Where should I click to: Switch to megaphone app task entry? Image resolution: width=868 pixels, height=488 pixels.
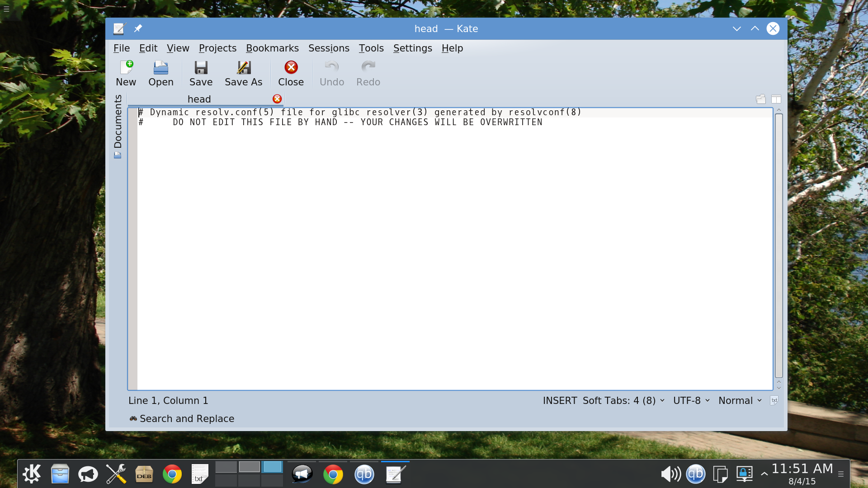[302, 474]
